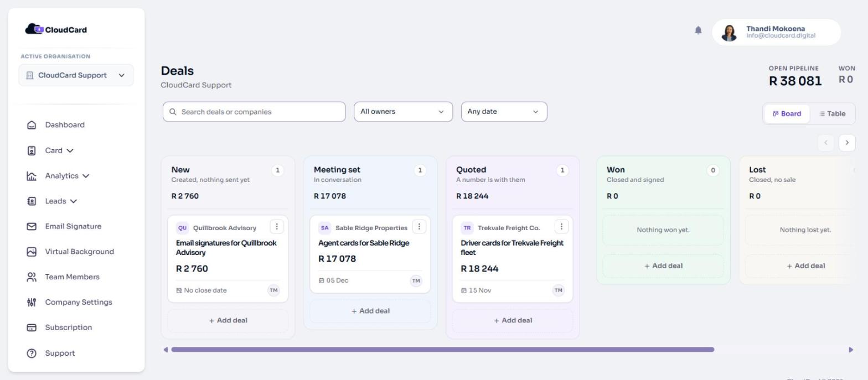The width and height of the screenshot is (868, 380).
Task: Open Email Signature page
Action: [x=64, y=226]
